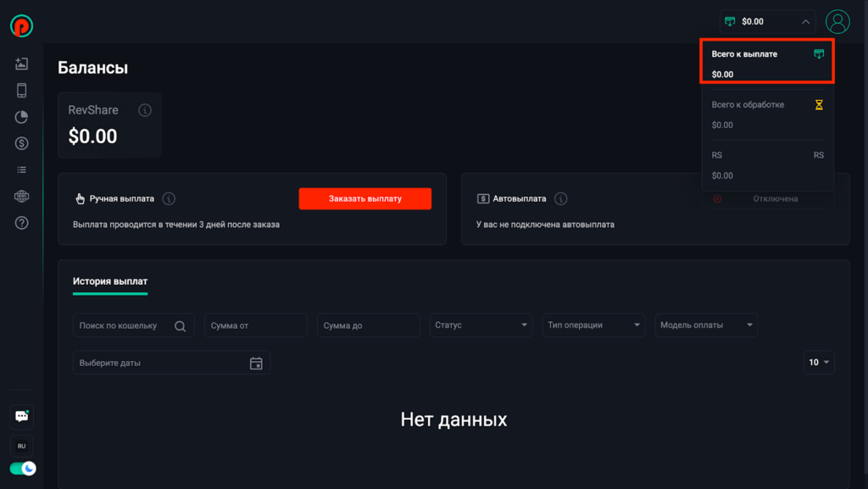Image resolution: width=868 pixels, height=489 pixels.
Task: Click the hourglass icon by Всего к обработке
Action: pos(819,104)
